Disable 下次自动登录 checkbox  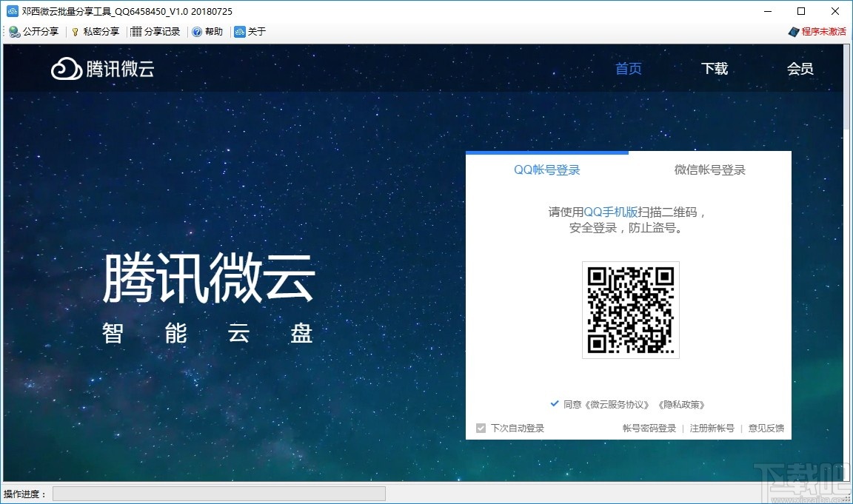point(480,428)
